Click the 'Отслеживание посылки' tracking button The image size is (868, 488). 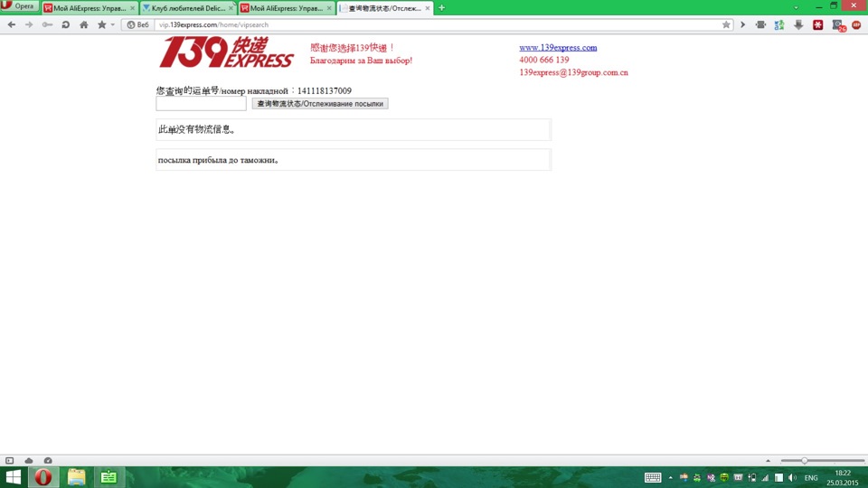320,103
